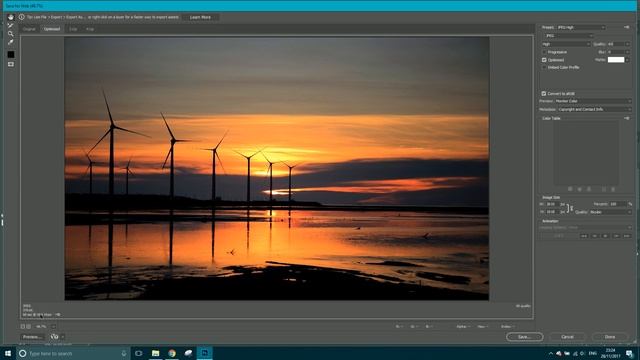Open the black Eyedropper Color swatch

(11, 54)
